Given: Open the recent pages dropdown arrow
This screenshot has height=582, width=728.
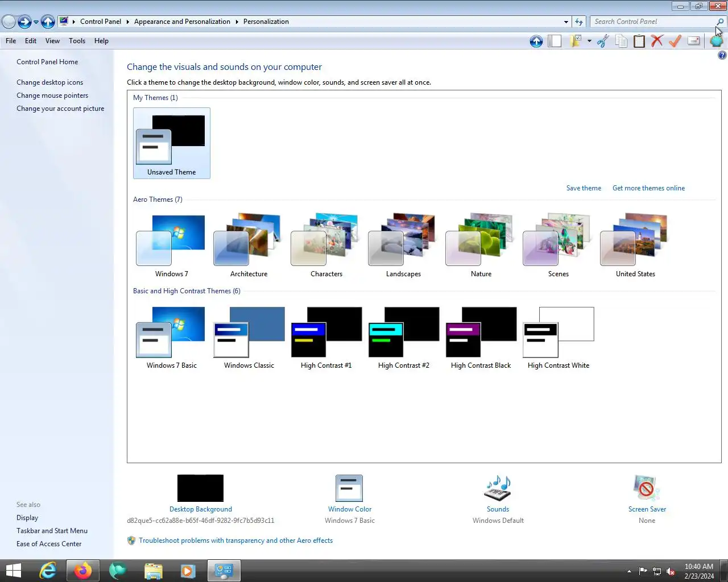Looking at the screenshot, I should [36, 22].
